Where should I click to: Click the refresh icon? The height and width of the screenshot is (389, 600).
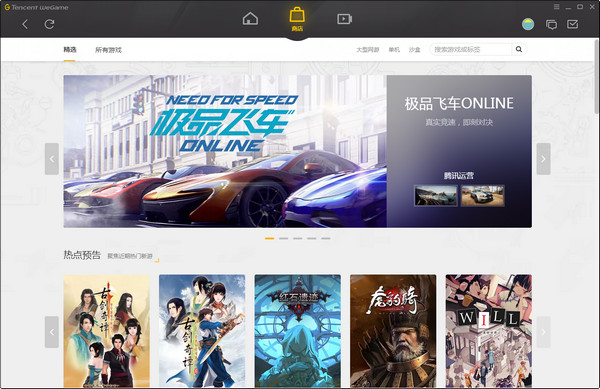(x=49, y=24)
